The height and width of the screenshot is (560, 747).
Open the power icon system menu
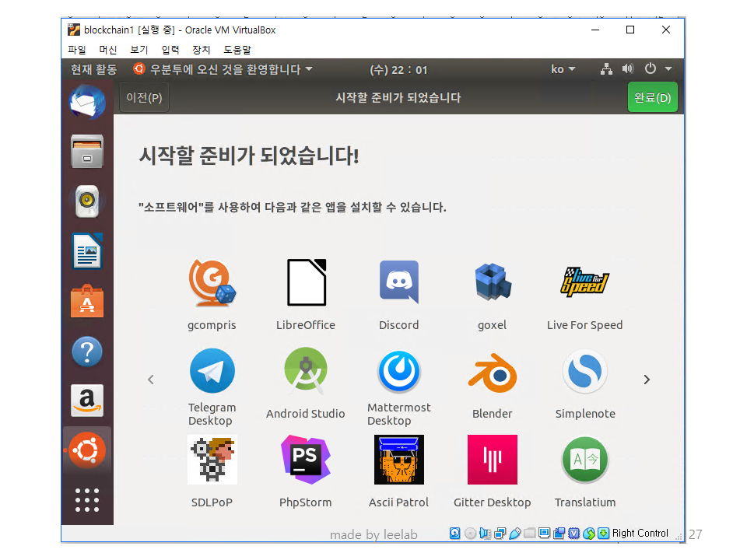pyautogui.click(x=651, y=68)
